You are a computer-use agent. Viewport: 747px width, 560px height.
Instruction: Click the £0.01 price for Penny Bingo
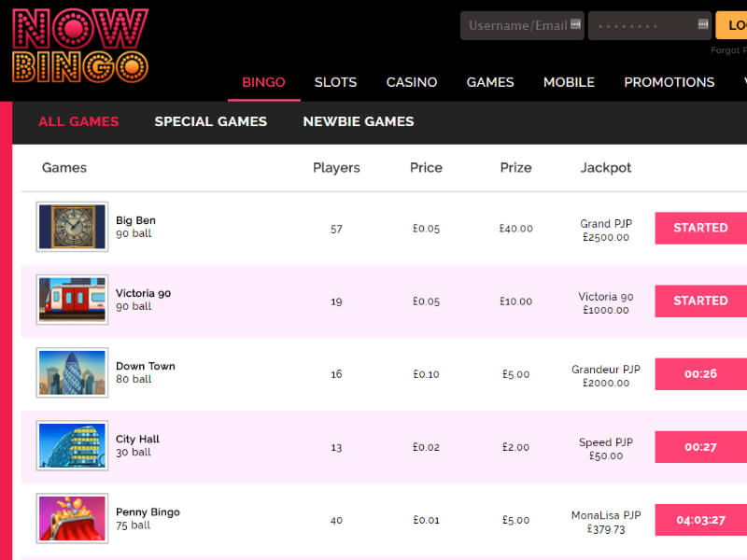point(426,520)
